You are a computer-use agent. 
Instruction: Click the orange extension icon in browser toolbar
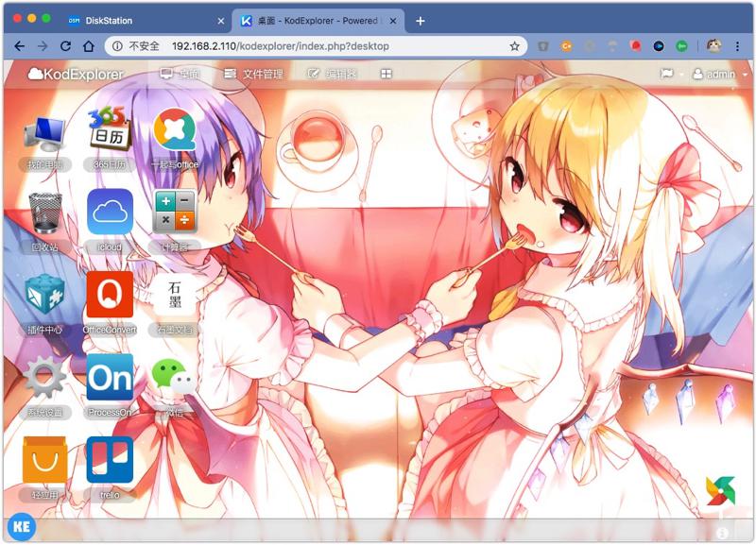pyautogui.click(x=566, y=46)
